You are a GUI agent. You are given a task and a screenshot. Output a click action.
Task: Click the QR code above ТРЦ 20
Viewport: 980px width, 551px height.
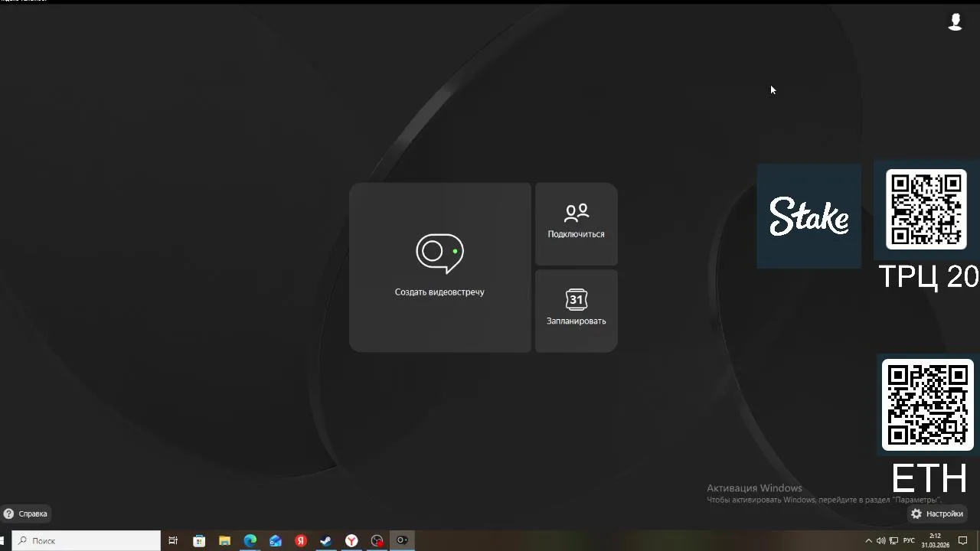pos(926,210)
